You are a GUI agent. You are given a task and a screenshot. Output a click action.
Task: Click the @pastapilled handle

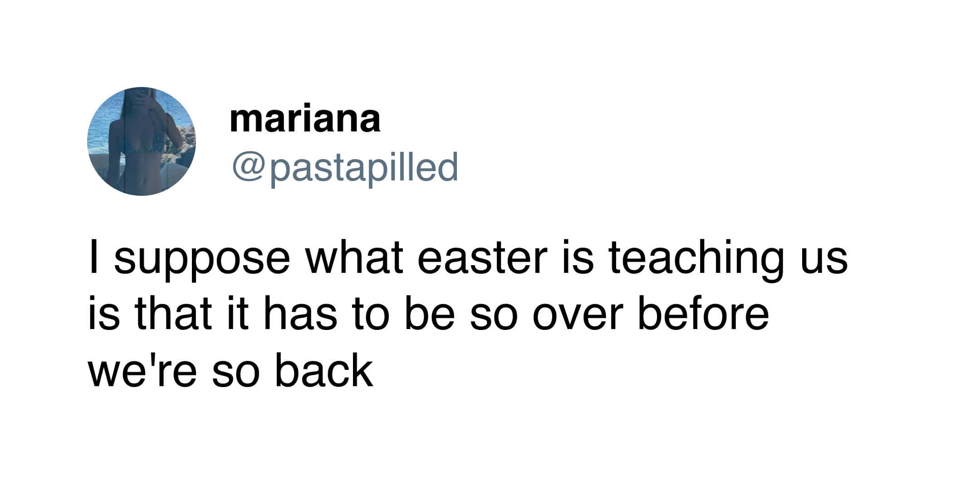(345, 167)
